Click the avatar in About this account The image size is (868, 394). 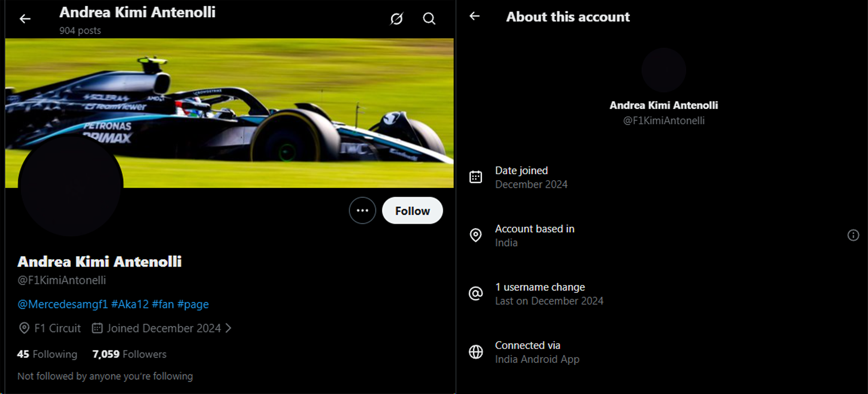point(663,70)
